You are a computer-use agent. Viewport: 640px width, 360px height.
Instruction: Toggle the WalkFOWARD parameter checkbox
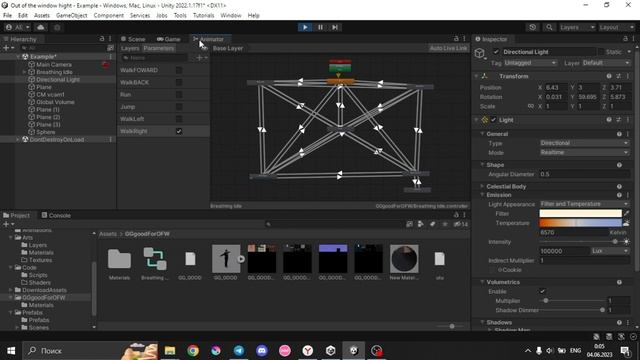pyautogui.click(x=179, y=70)
